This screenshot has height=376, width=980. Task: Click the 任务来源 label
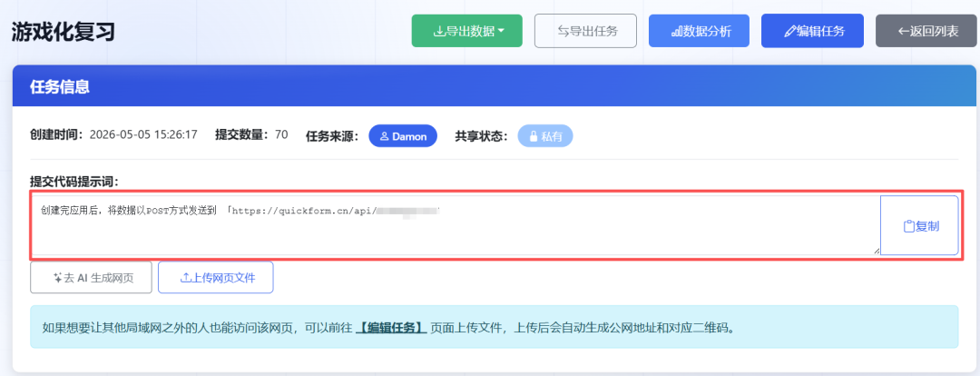pos(332,136)
